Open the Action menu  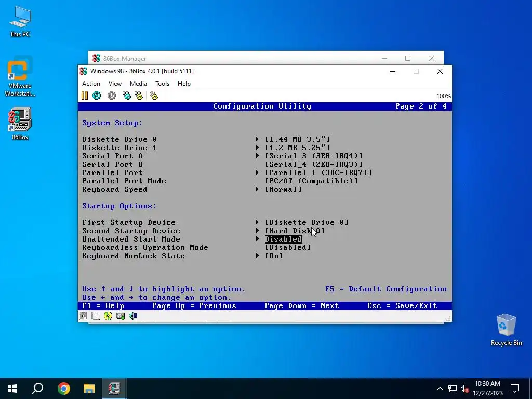[x=91, y=84]
